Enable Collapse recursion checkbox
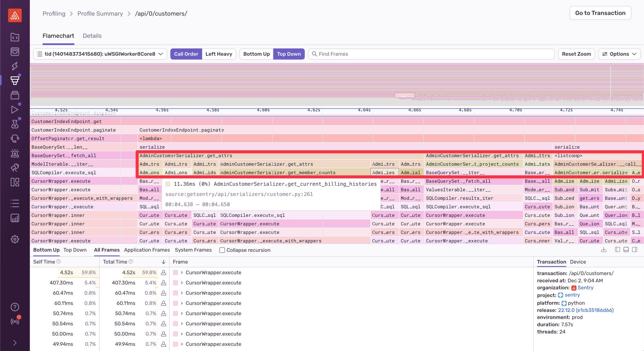Screen dimensions: 644x351 click(222, 250)
